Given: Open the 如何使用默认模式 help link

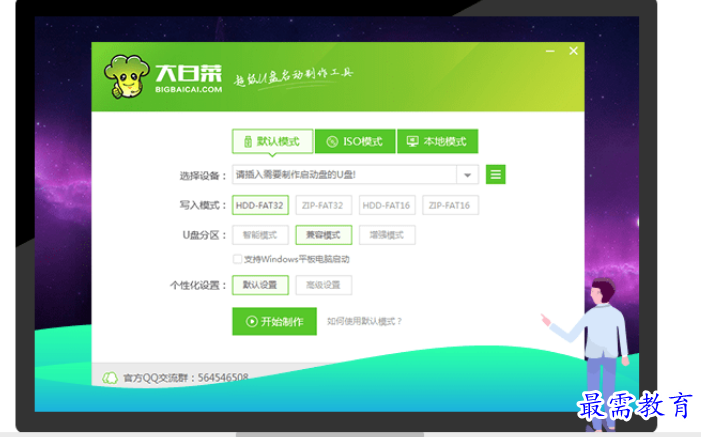Looking at the screenshot, I should click(x=364, y=321).
